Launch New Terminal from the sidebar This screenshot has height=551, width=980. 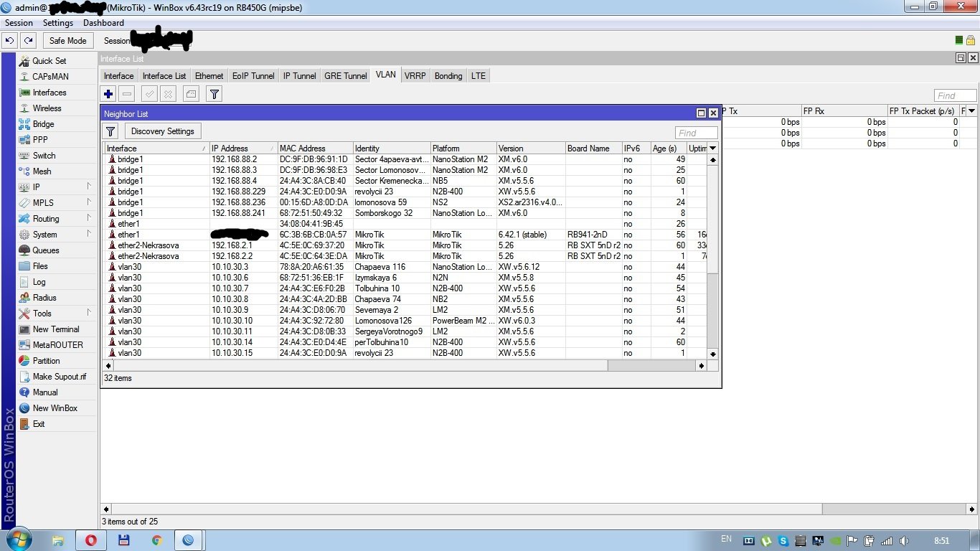(56, 329)
